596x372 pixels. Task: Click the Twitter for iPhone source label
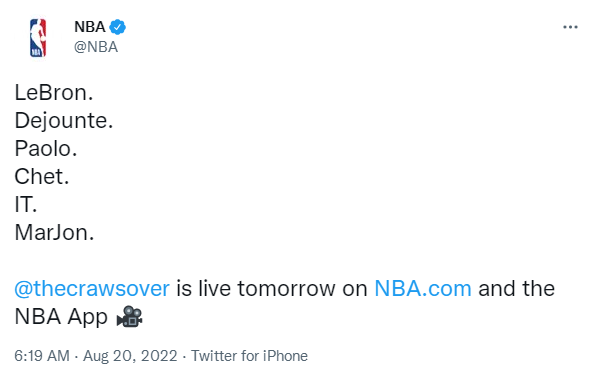249,356
